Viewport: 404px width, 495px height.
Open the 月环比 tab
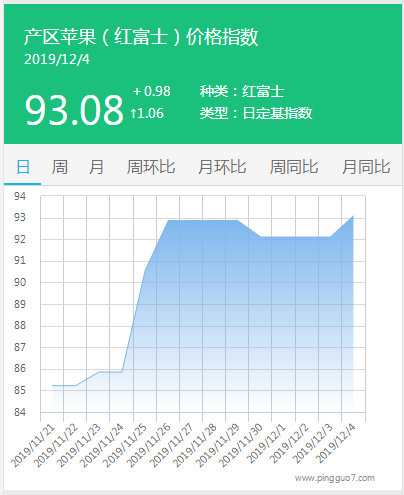222,167
